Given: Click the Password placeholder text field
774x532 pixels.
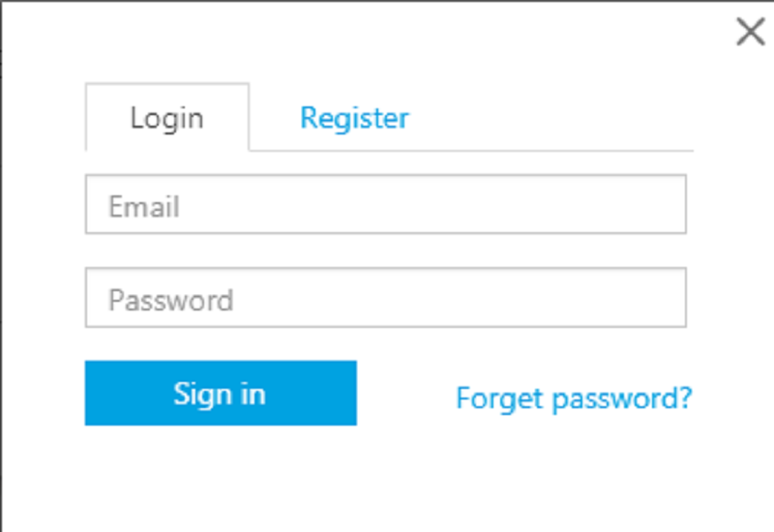Looking at the screenshot, I should 385,297.
